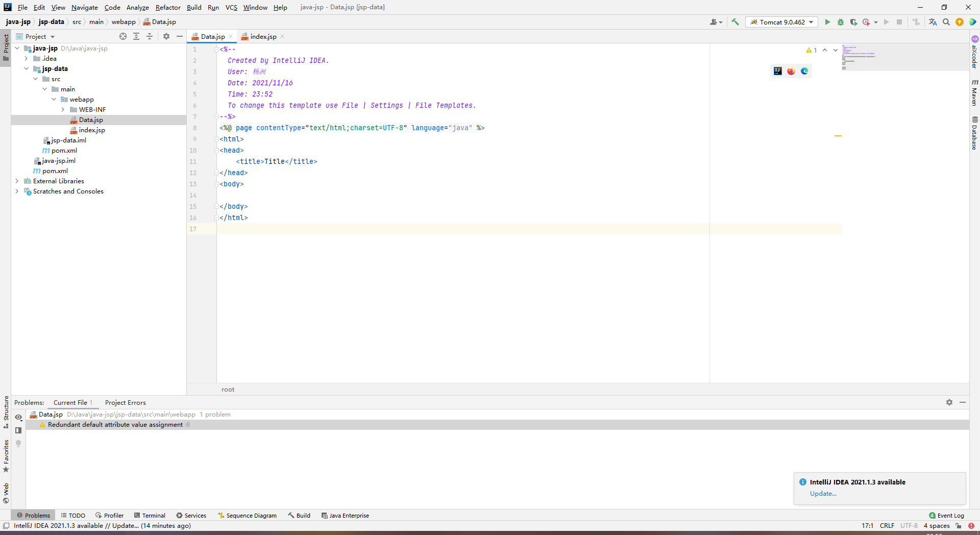Run with Coverage icon
The height and width of the screenshot is (535, 980).
click(x=853, y=22)
